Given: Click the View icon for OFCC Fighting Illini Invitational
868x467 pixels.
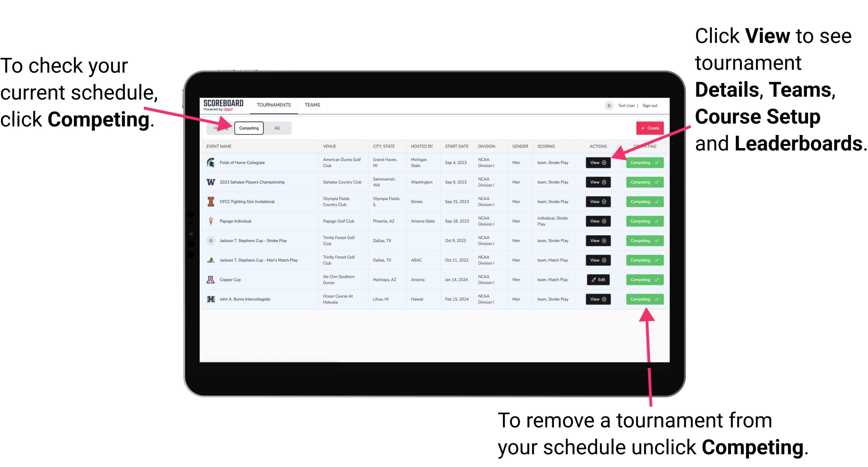Looking at the screenshot, I should tap(598, 202).
